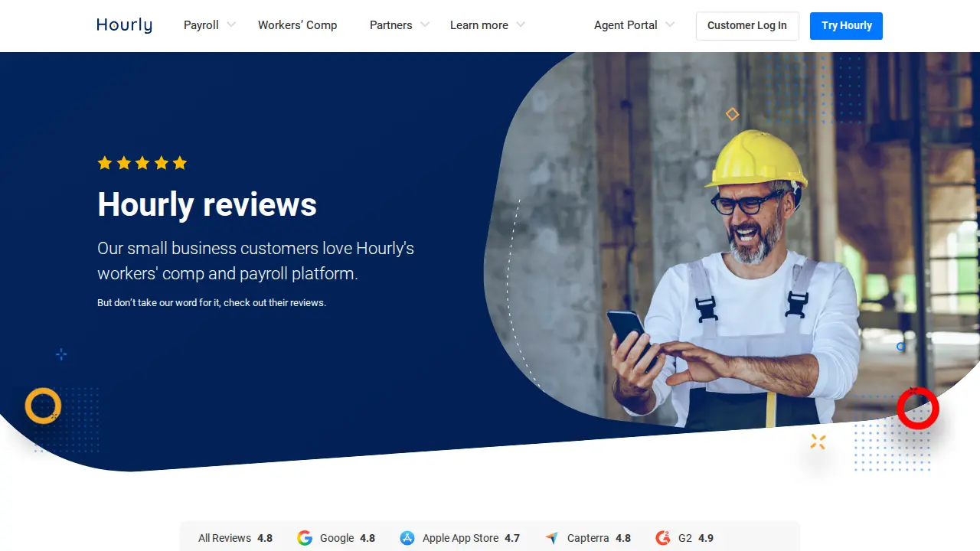This screenshot has height=551, width=980.
Task: Expand the Payroll dropdown chevron
Action: (231, 24)
